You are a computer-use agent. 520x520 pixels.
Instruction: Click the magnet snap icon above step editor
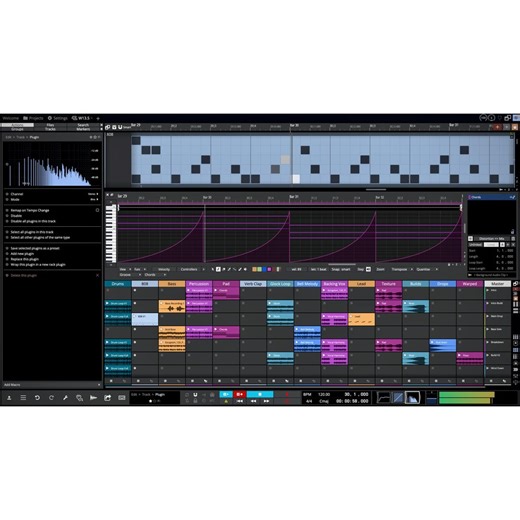coord(120,127)
